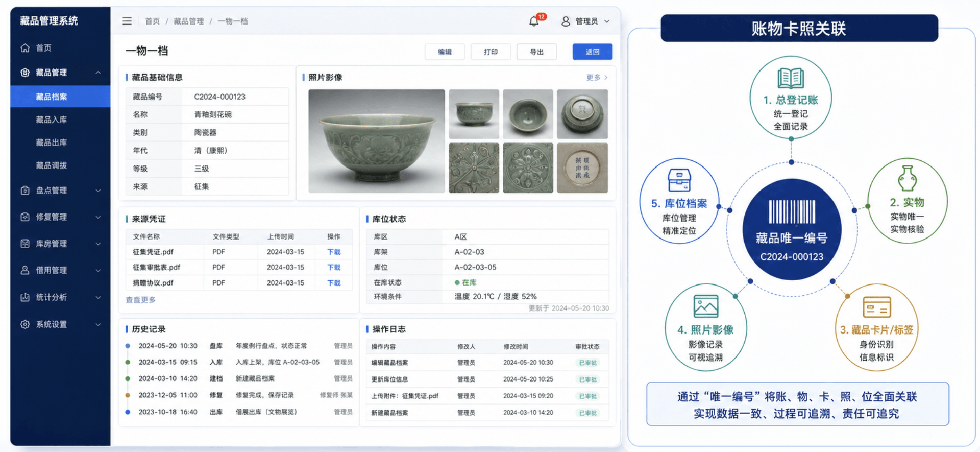Image resolution: width=980 pixels, height=452 pixels.
Task: Click the 系统设置 gear icon
Action: click(25, 324)
